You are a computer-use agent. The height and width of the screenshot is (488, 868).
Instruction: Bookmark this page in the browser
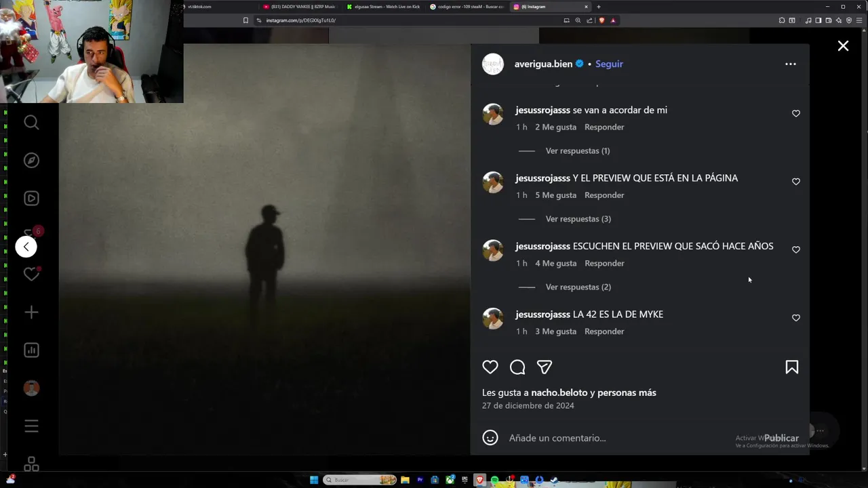point(245,20)
